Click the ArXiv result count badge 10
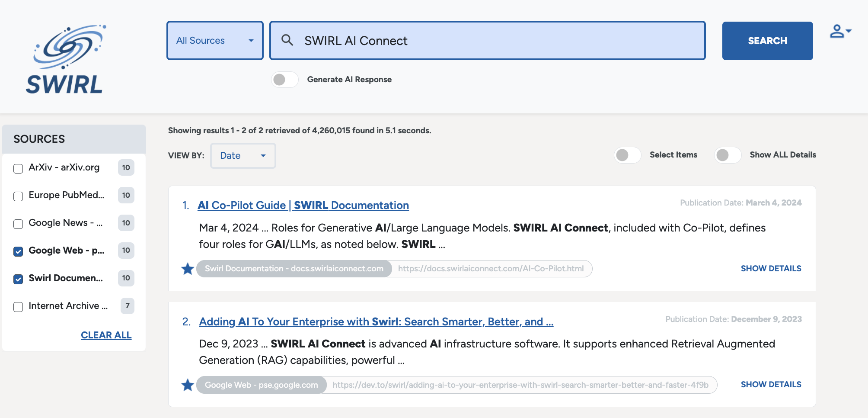868x418 pixels. point(126,167)
